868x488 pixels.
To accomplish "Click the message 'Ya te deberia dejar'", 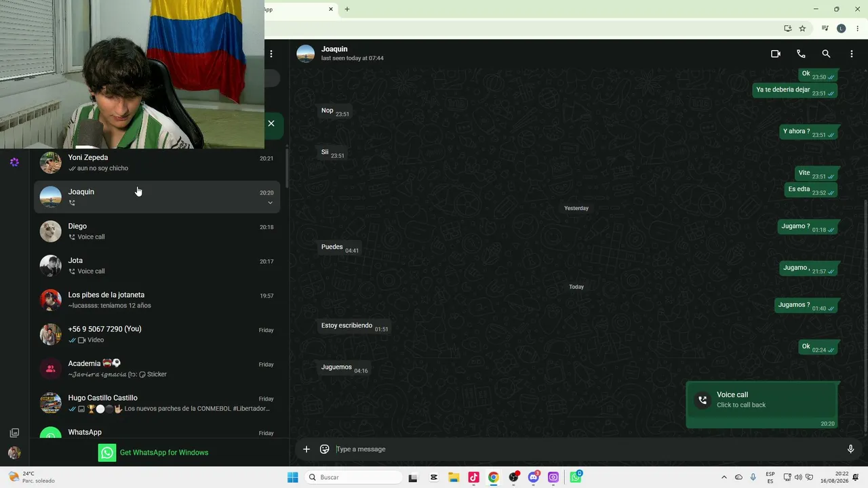I will pyautogui.click(x=795, y=90).
